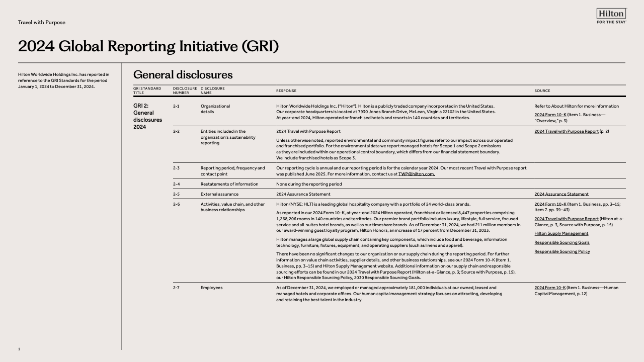Click the 'Travel with Purpose' header text
644x362 pixels.
(x=42, y=22)
